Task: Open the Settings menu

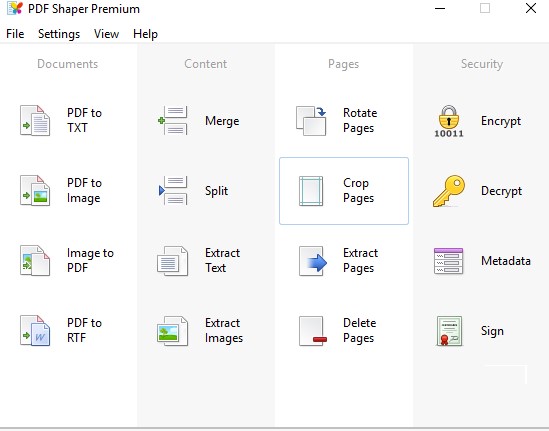Action: click(x=59, y=34)
